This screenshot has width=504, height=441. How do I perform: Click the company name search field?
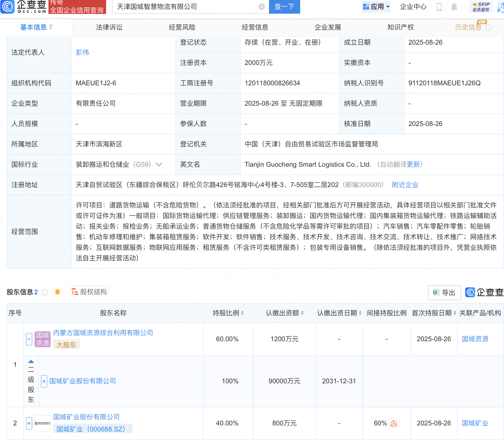tap(187, 7)
